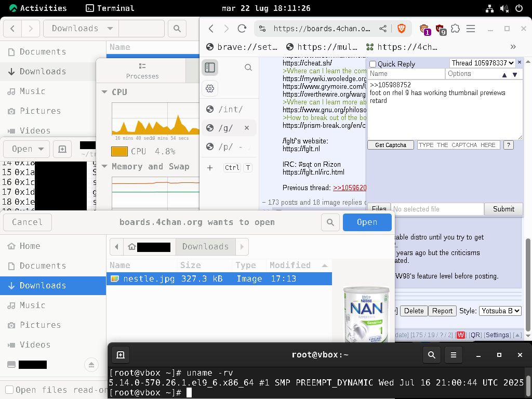532x399 pixels.
Task: Click the new document icon in text editor
Action: point(62,149)
